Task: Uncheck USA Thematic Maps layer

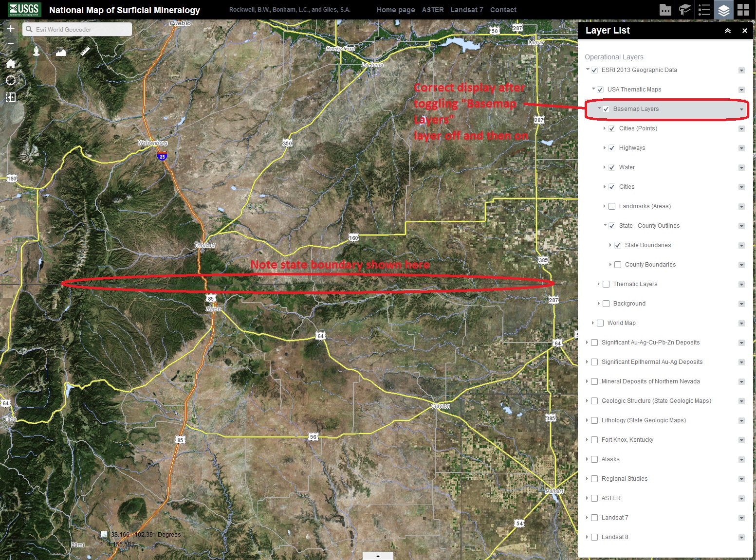Action: pyautogui.click(x=600, y=90)
